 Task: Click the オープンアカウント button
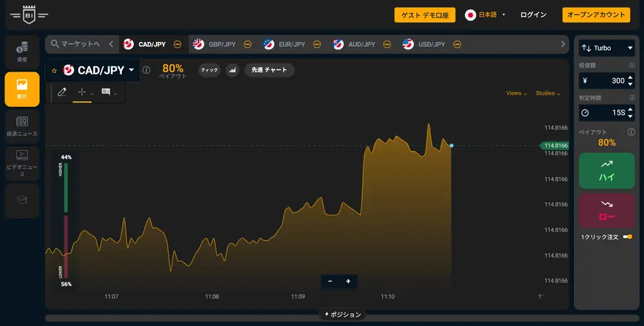tap(596, 15)
